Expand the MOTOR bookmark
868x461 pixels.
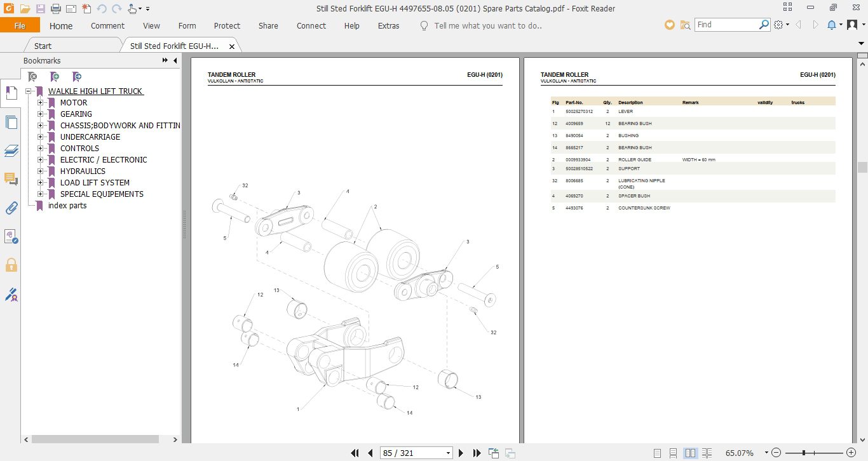(x=41, y=103)
